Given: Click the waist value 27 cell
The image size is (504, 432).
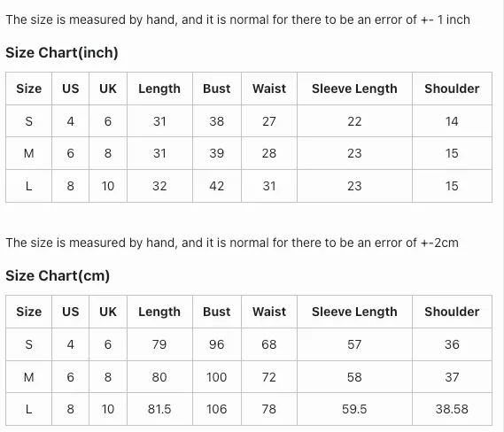Looking at the screenshot, I should (x=269, y=121).
